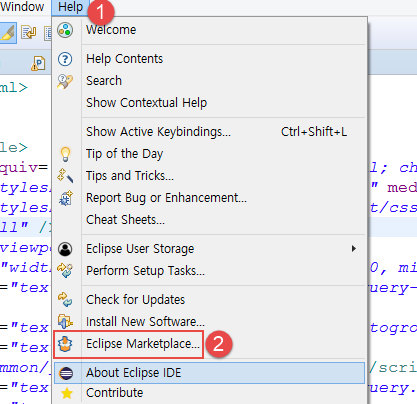
Task: Select Eclipse User Storage
Action: point(210,249)
